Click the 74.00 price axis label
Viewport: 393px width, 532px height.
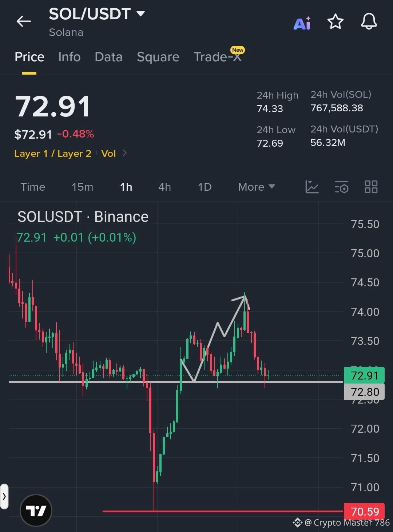365,312
